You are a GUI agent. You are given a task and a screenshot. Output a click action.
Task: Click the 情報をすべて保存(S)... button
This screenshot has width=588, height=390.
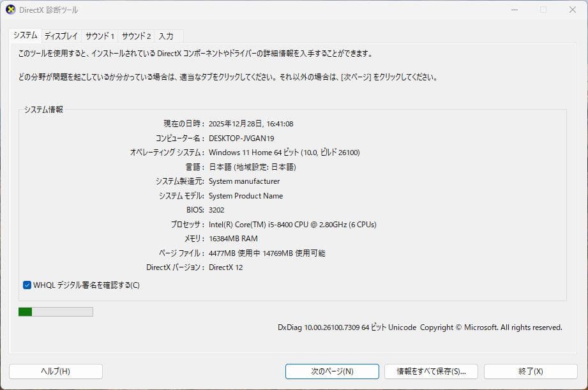tap(431, 371)
